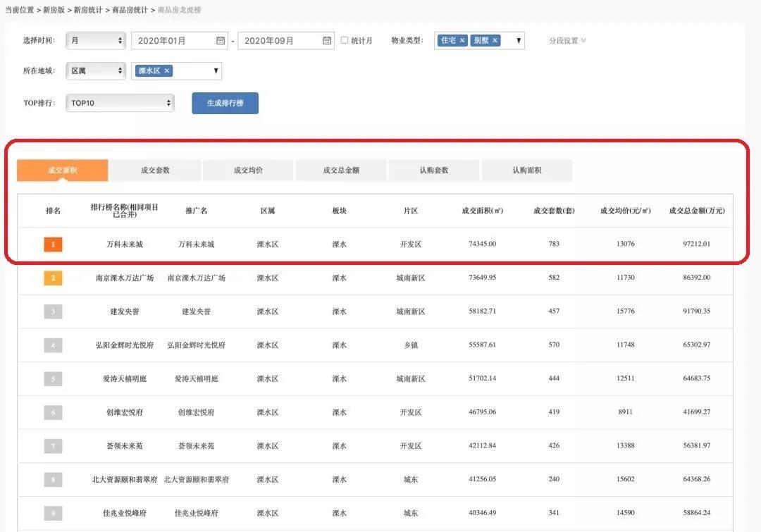The image size is (761, 532).
Task: Click the rank 2 badge icon
Action: click(x=53, y=278)
